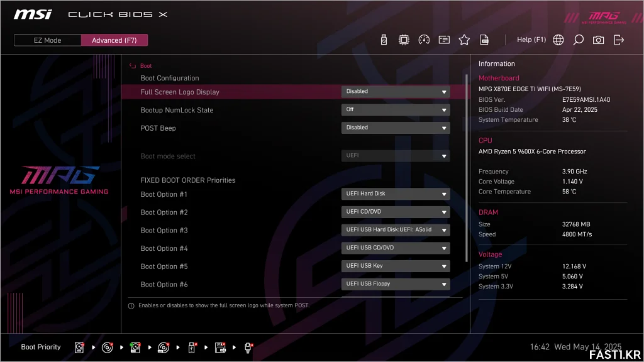Click the BIOS version E7E59AMSI.1A40 value
Image resolution: width=644 pixels, height=362 pixels.
tap(586, 100)
